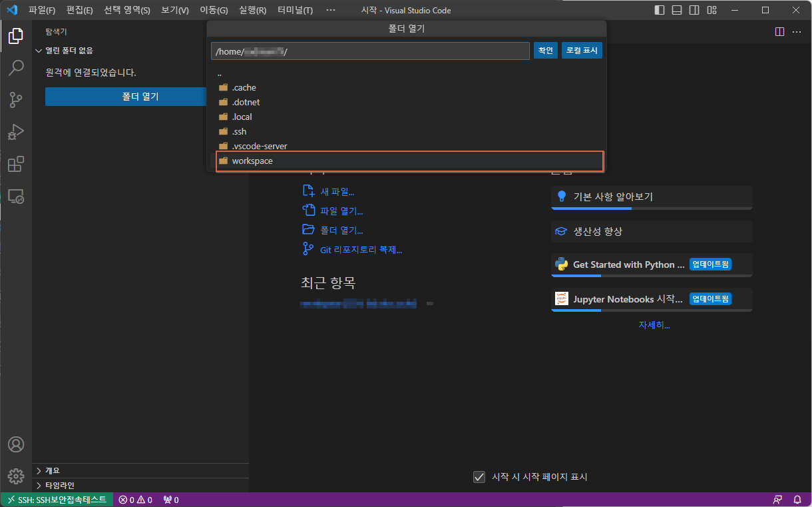812x507 pixels.
Task: Open the 기본 사항 알아보기 walkthrough
Action: pos(652,197)
